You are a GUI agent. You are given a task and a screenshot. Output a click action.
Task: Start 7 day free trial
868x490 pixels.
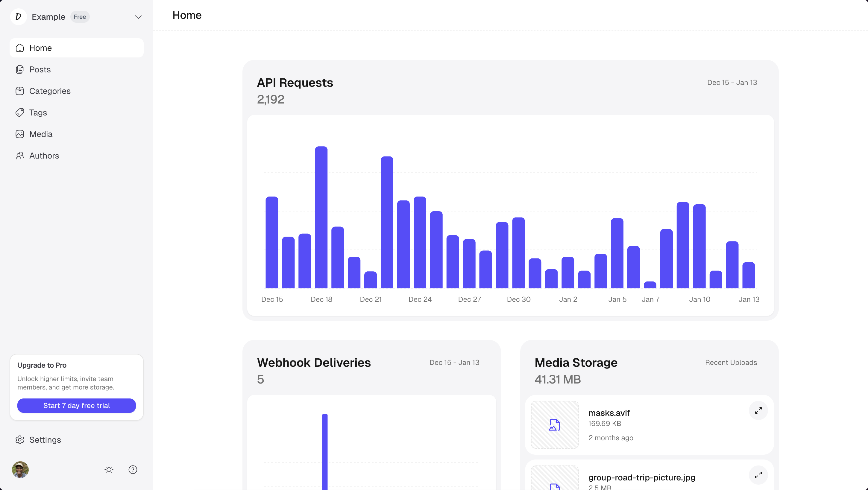(x=77, y=405)
